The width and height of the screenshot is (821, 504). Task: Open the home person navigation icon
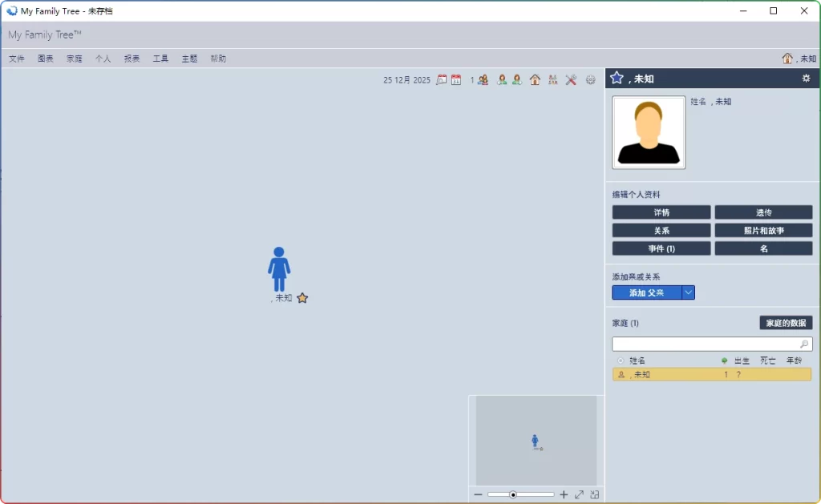click(x=534, y=80)
